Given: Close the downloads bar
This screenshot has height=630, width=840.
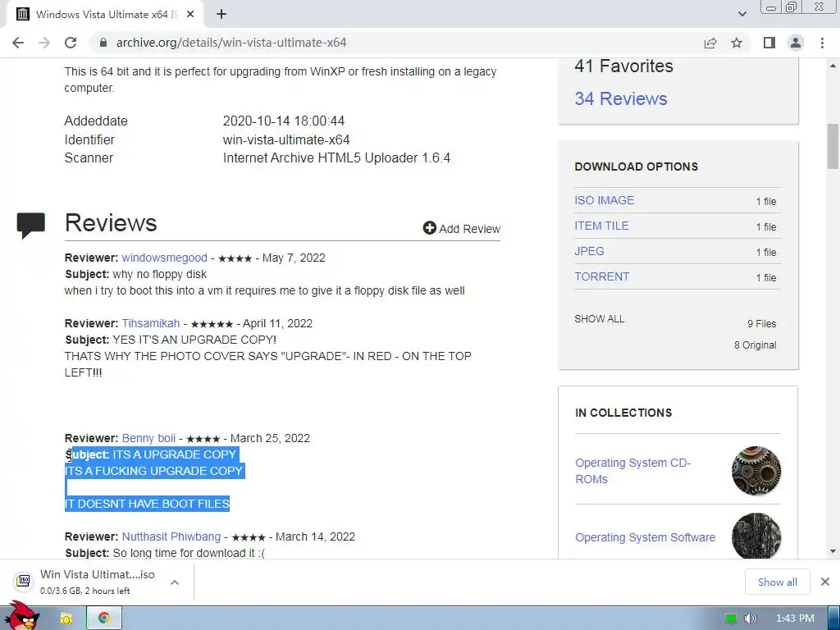Looking at the screenshot, I should point(825,582).
